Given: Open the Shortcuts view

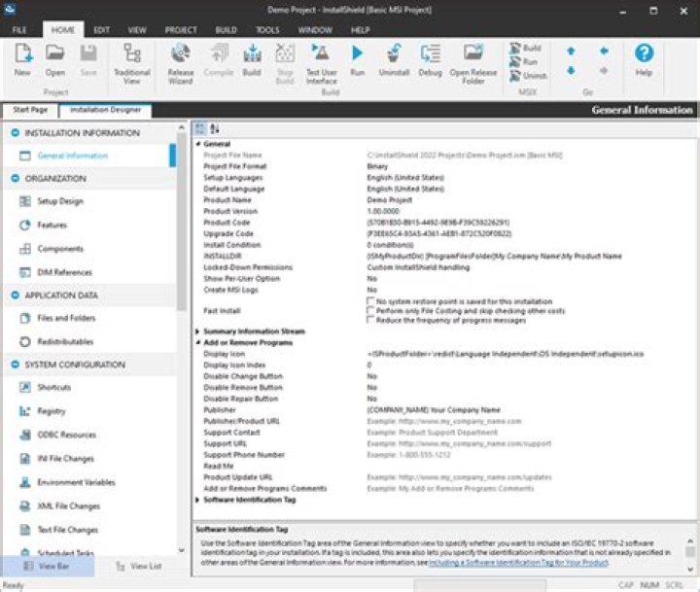Looking at the screenshot, I should point(54,387).
